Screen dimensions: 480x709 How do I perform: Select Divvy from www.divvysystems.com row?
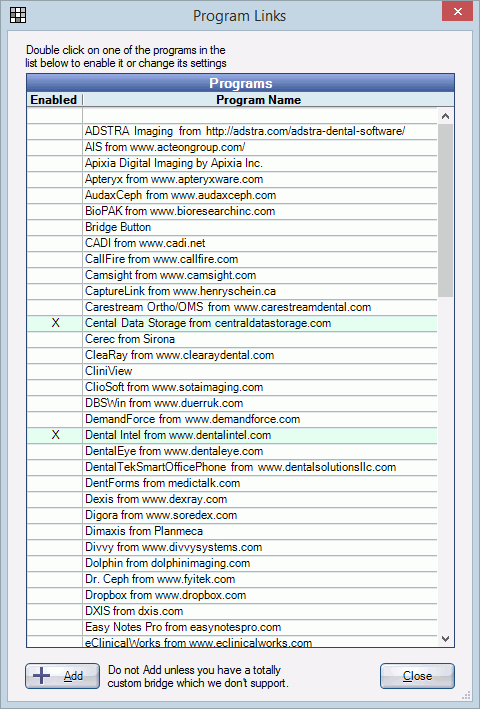(232, 547)
